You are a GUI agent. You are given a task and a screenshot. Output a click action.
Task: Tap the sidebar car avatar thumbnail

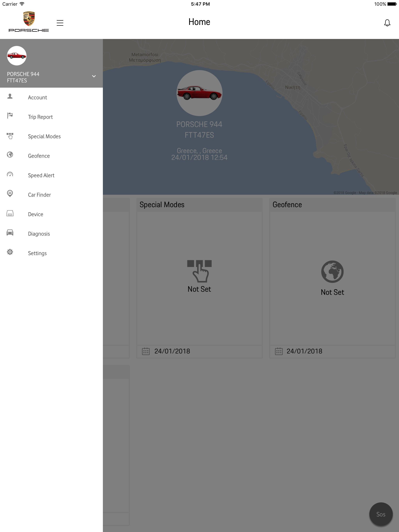[x=17, y=55]
